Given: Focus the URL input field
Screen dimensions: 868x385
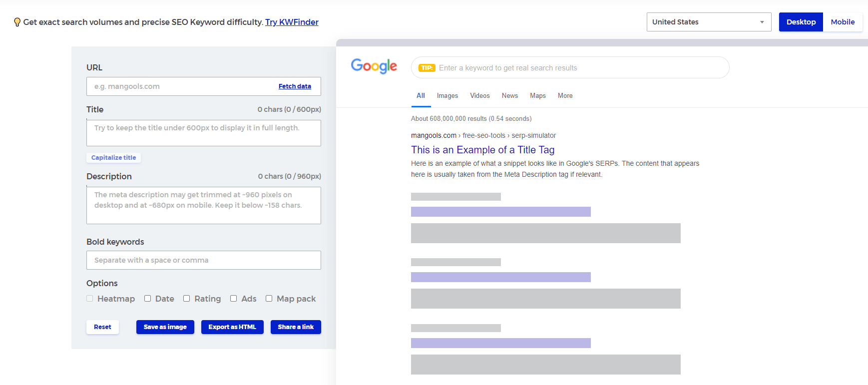Looking at the screenshot, I should (204, 86).
